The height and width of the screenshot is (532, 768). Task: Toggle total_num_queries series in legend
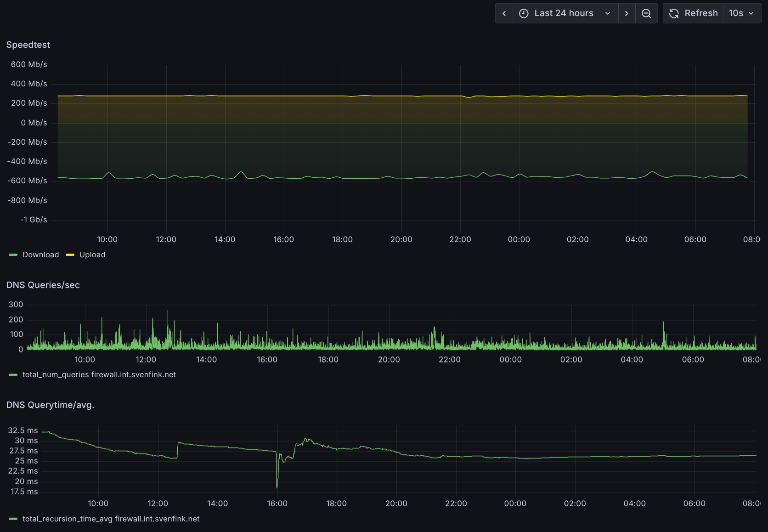(x=99, y=374)
